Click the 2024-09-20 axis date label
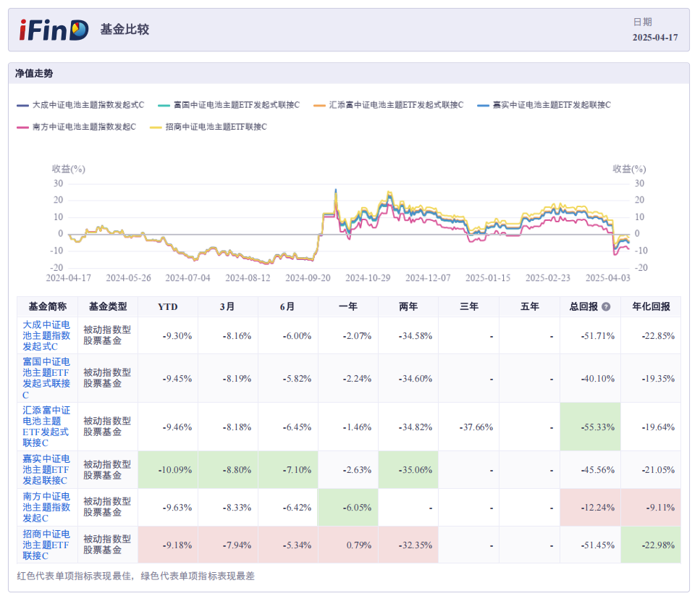Image resolution: width=700 pixels, height=604 pixels. [308, 278]
